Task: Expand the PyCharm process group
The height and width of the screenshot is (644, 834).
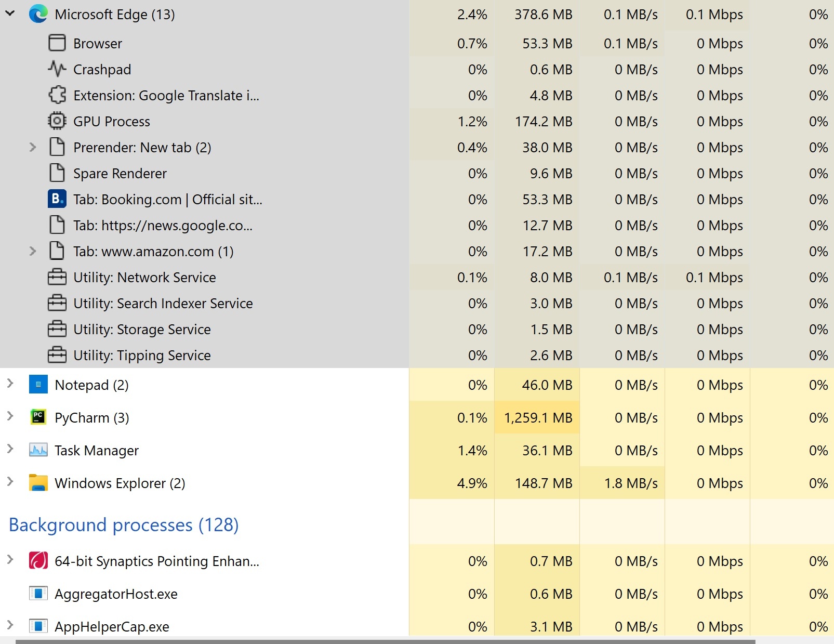Action: click(x=10, y=416)
